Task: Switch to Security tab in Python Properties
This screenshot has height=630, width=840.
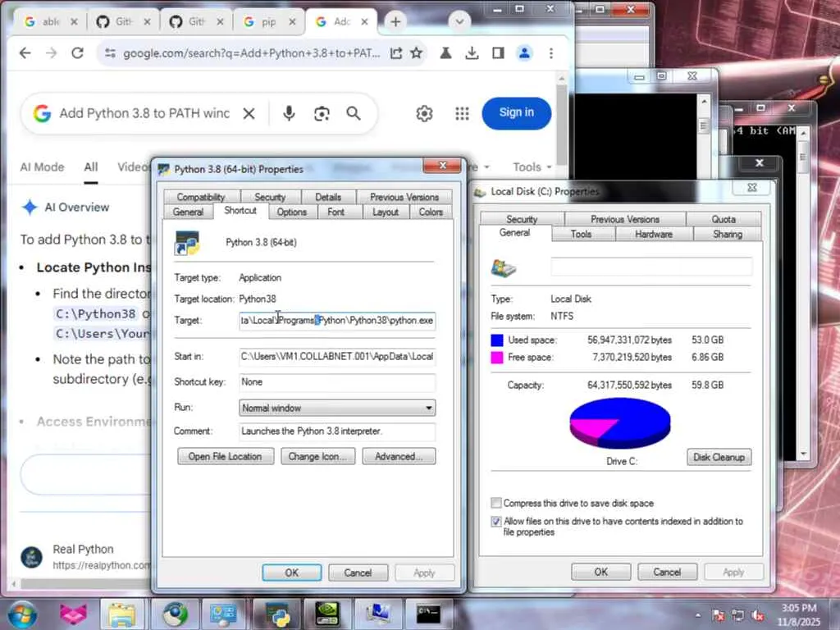Action: pos(269,197)
